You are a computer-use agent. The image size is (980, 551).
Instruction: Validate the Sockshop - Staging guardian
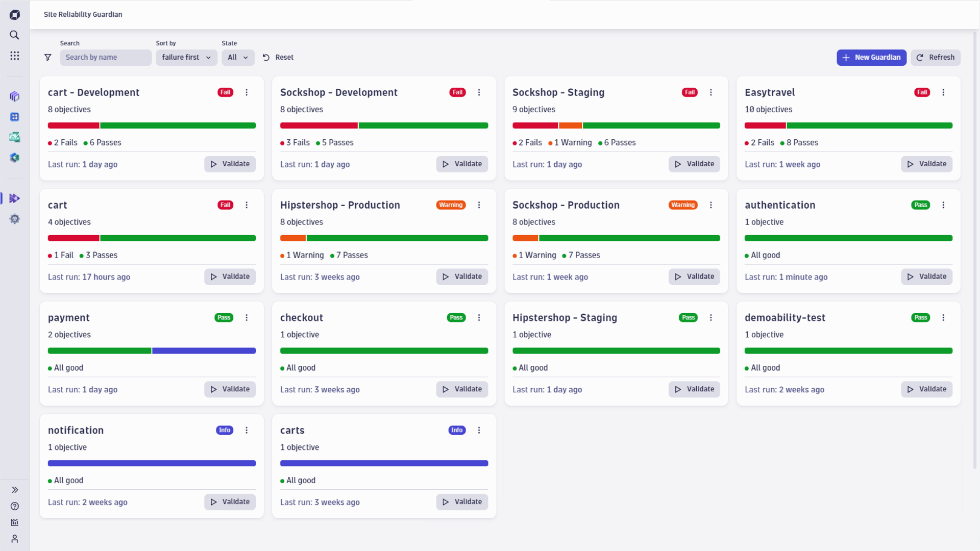[694, 164]
